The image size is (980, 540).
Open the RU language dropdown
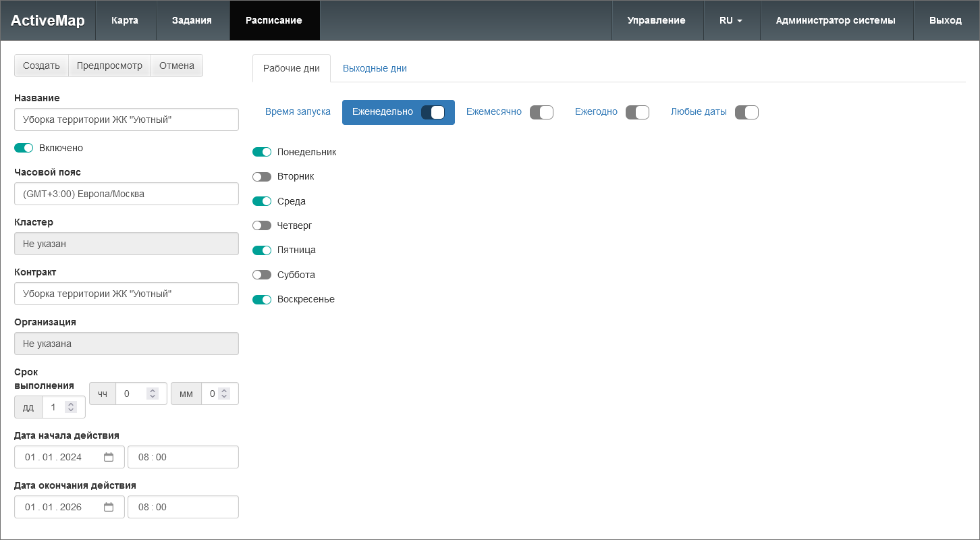coord(731,20)
